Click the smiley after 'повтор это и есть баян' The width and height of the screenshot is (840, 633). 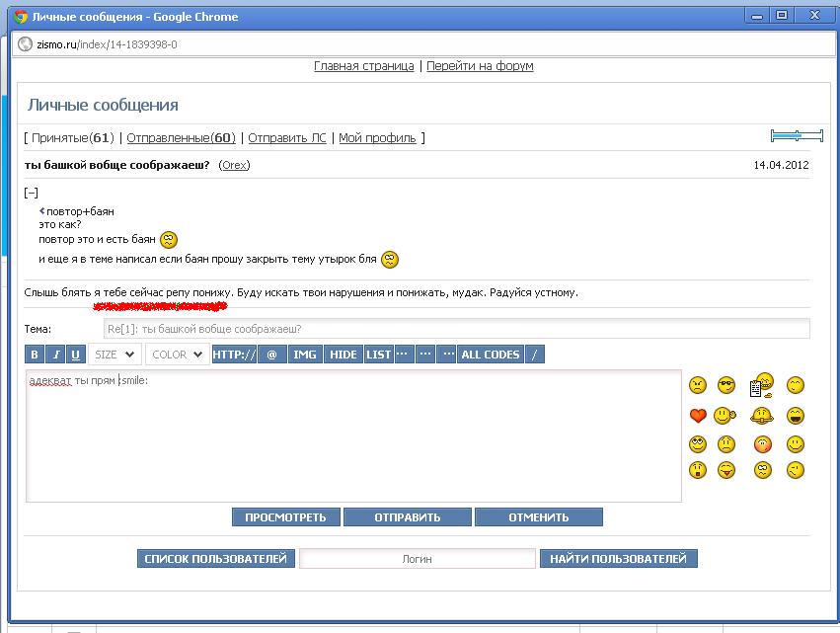point(169,239)
